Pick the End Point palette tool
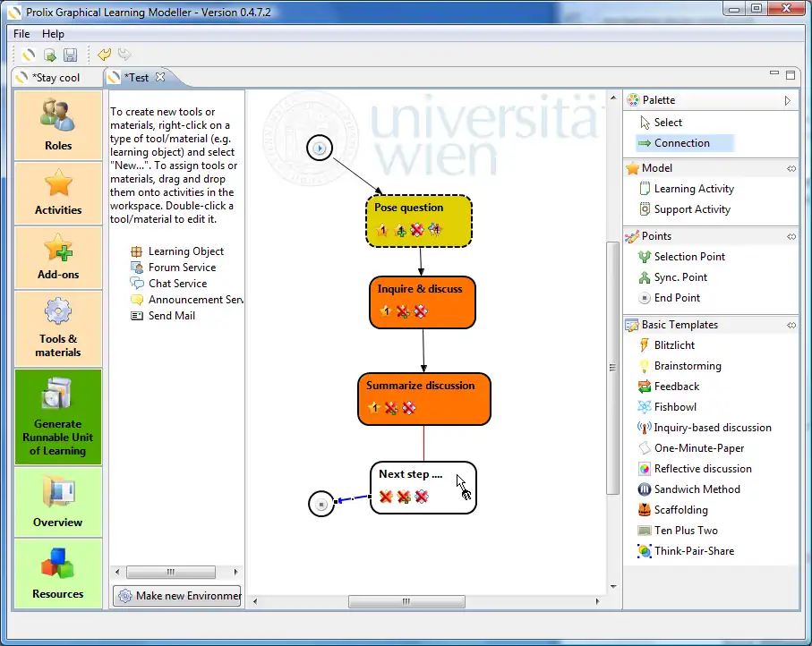Screen dimensions: 812x646 [676, 298]
